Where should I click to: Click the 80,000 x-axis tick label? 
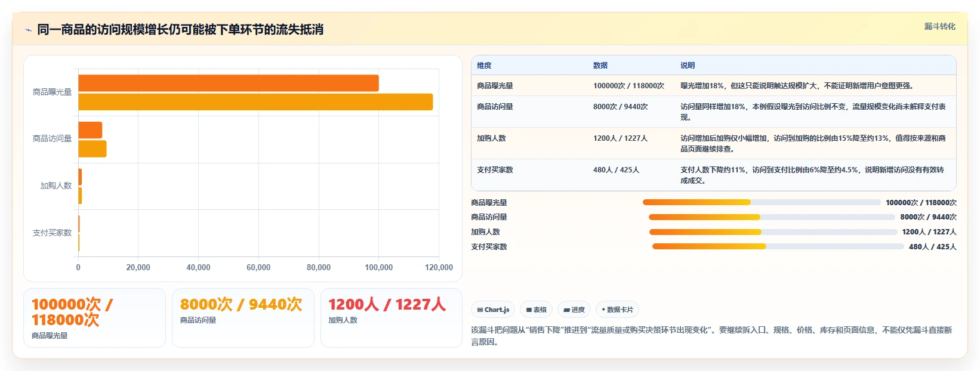tap(319, 267)
